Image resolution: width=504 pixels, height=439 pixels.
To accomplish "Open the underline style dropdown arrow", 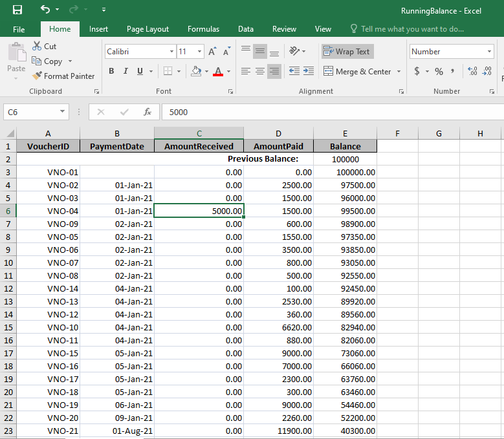I will [151, 71].
